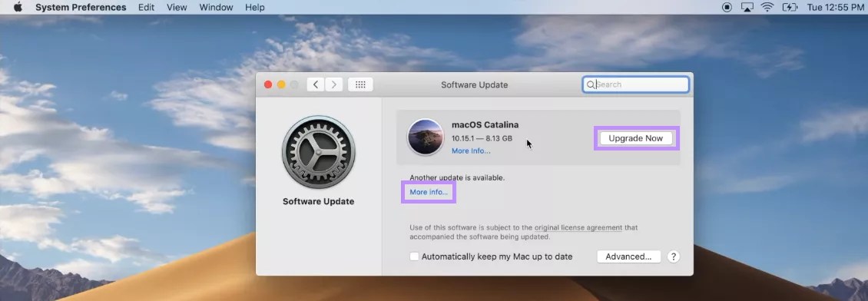Open the Help menu
Image resolution: width=868 pixels, height=301 pixels.
pos(255,7)
